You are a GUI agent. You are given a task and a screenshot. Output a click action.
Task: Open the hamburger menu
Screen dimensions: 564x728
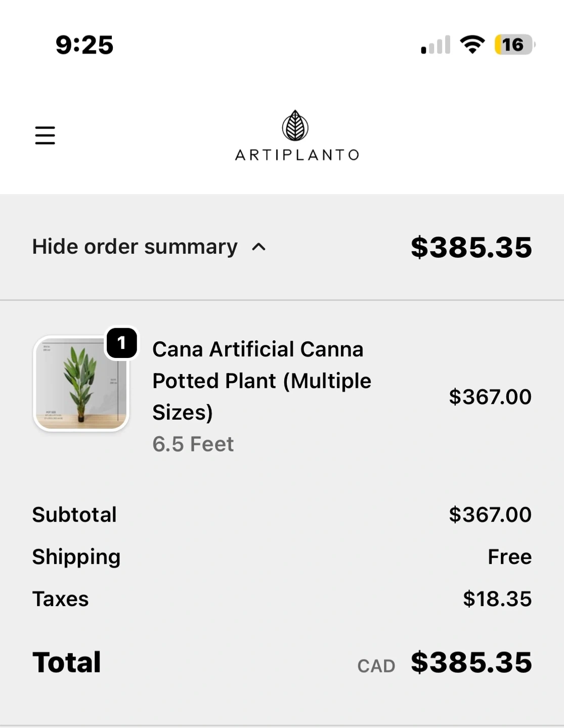coord(45,135)
